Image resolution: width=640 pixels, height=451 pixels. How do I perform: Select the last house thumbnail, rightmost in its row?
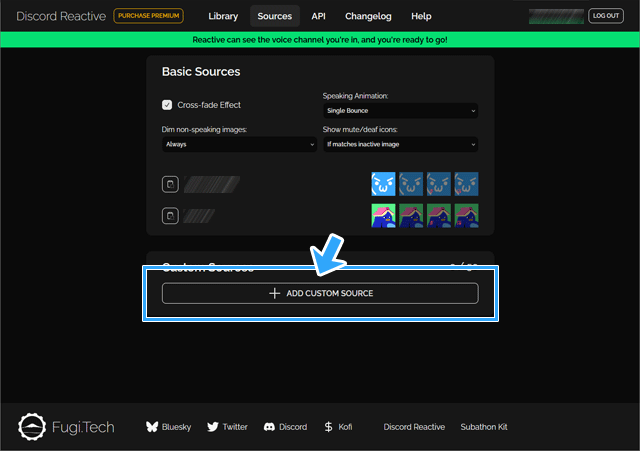[467, 216]
